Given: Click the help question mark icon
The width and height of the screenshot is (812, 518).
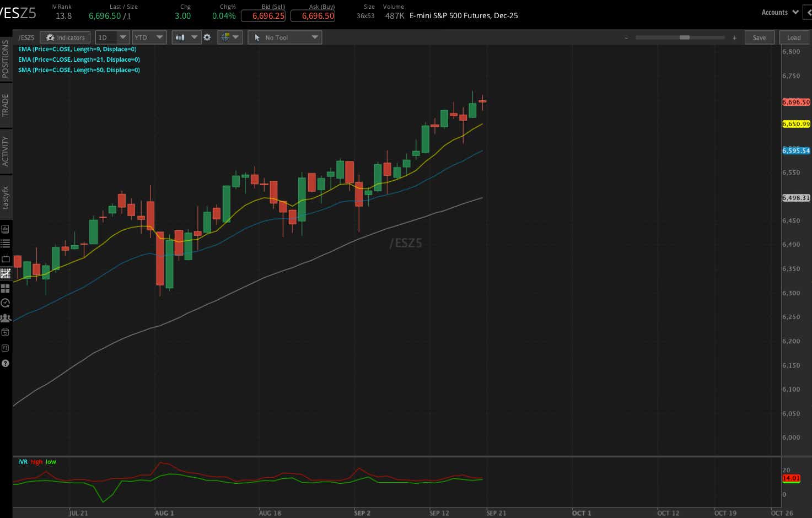Looking at the screenshot, I should point(6,363).
